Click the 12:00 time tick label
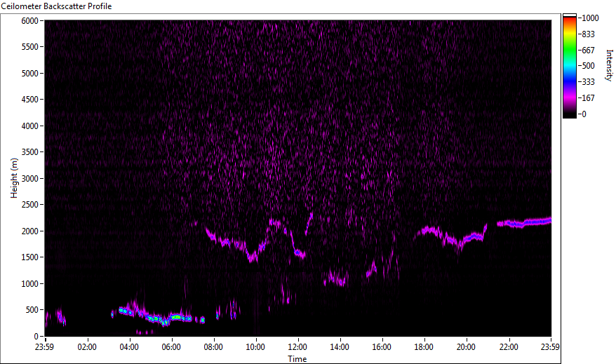 click(297, 347)
